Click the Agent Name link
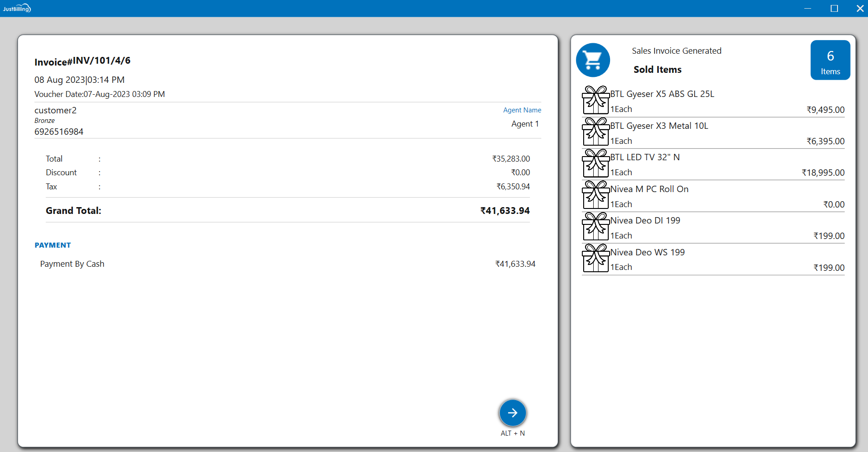 point(522,110)
